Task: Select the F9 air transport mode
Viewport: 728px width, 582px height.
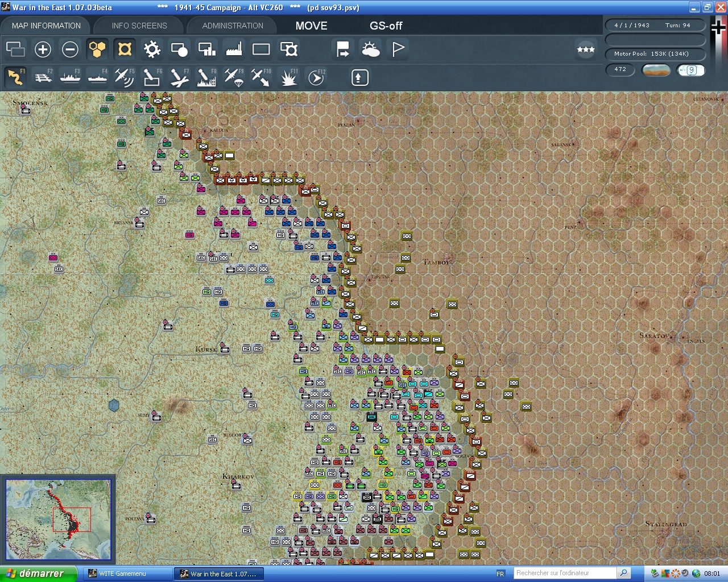Action: click(234, 77)
